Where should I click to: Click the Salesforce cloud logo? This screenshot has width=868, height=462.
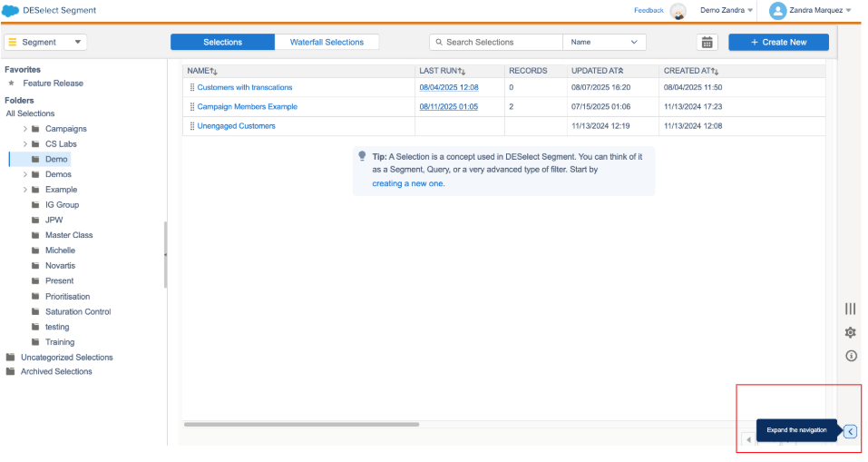coord(11,10)
